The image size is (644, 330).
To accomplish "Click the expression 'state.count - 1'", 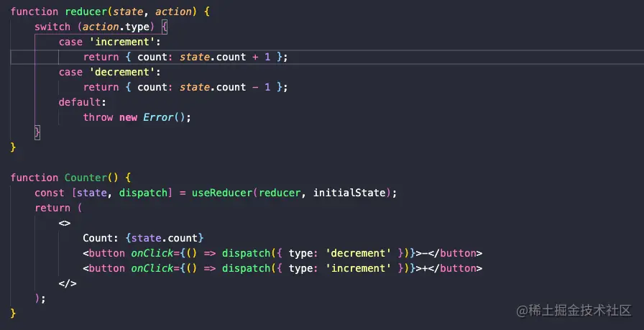I will [225, 87].
